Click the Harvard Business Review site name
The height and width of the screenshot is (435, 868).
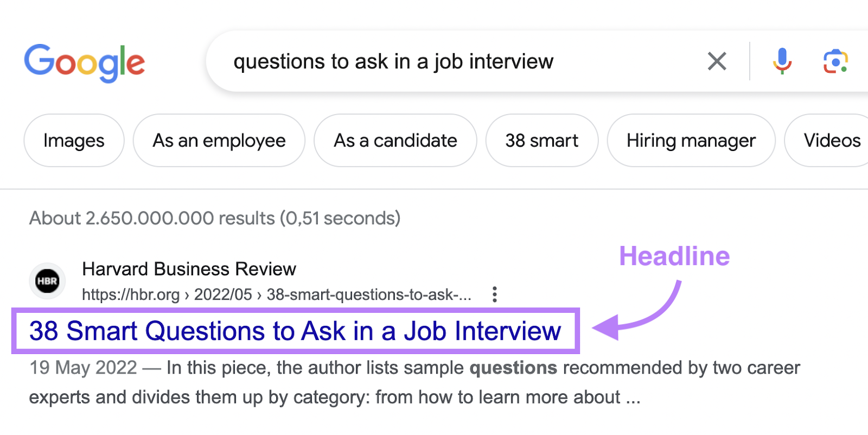[189, 269]
